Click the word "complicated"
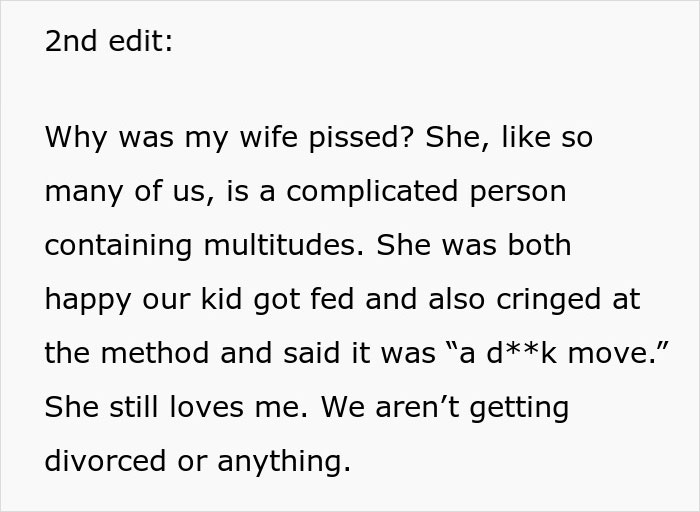 pyautogui.click(x=372, y=192)
